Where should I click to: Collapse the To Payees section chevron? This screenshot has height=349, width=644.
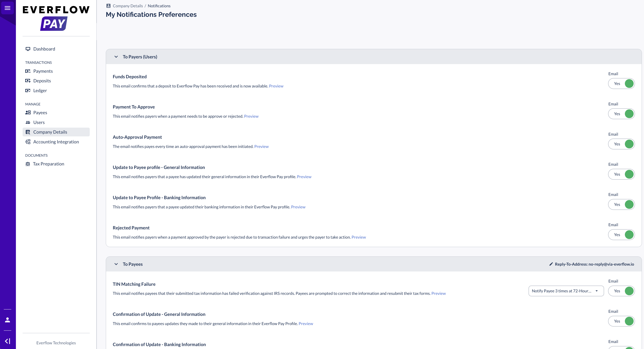point(116,264)
